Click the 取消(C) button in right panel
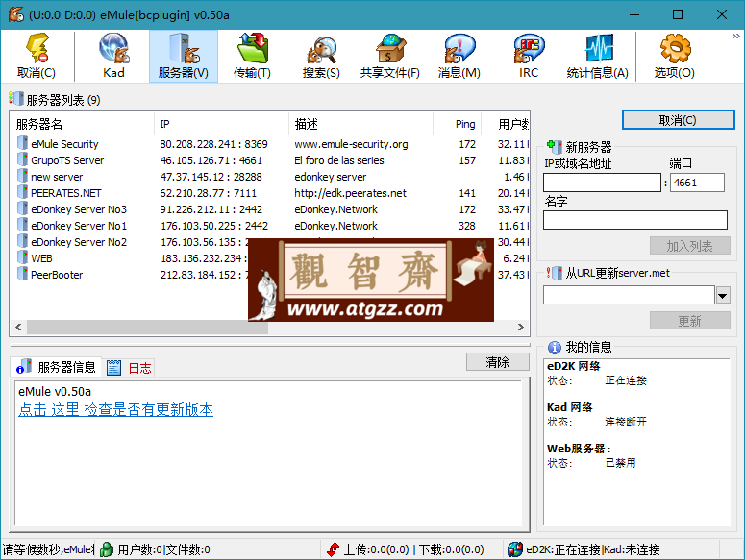The height and width of the screenshot is (560, 745). 678,120
